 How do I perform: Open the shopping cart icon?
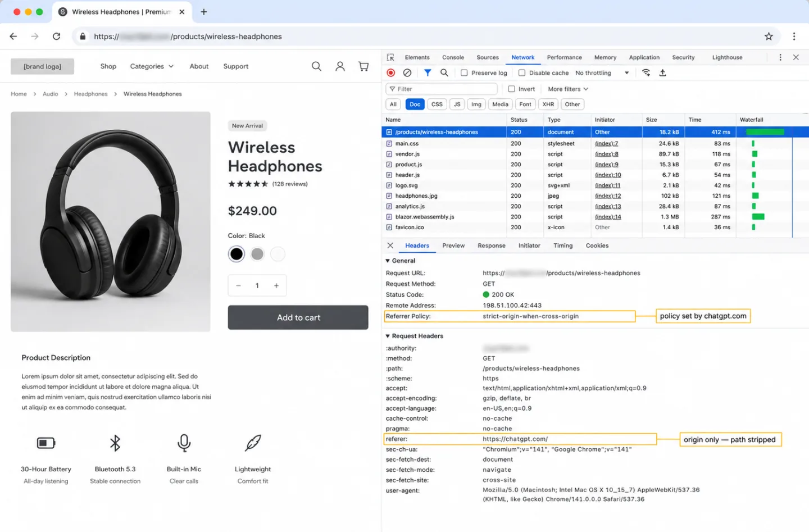[x=363, y=66]
